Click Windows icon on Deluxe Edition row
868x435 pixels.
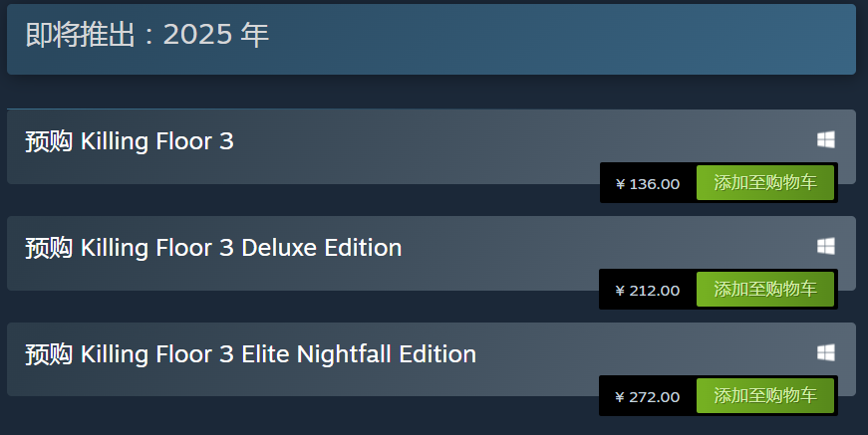825,246
